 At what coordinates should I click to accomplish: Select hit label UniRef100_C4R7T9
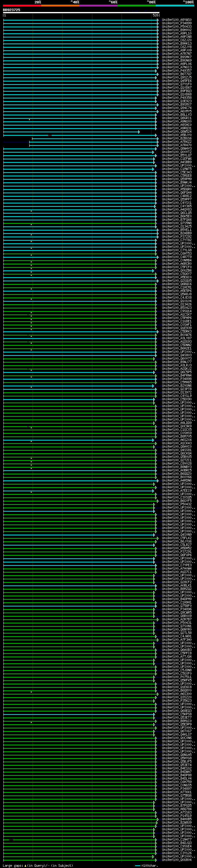[177, 257]
